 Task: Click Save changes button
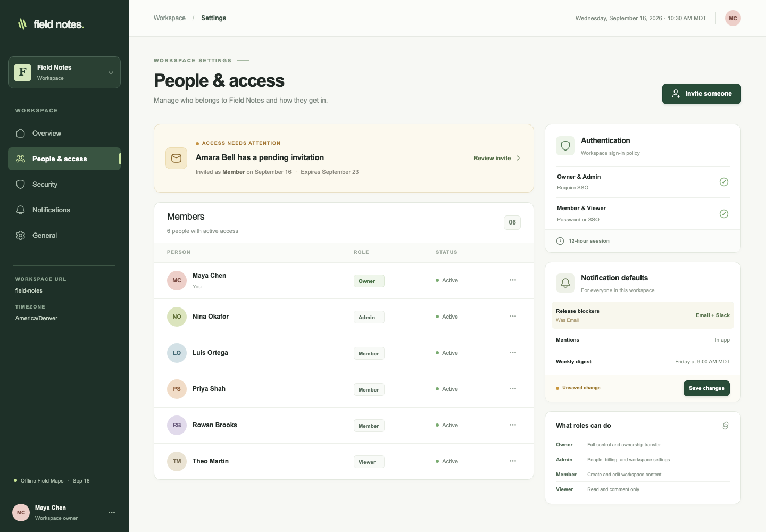[706, 388]
